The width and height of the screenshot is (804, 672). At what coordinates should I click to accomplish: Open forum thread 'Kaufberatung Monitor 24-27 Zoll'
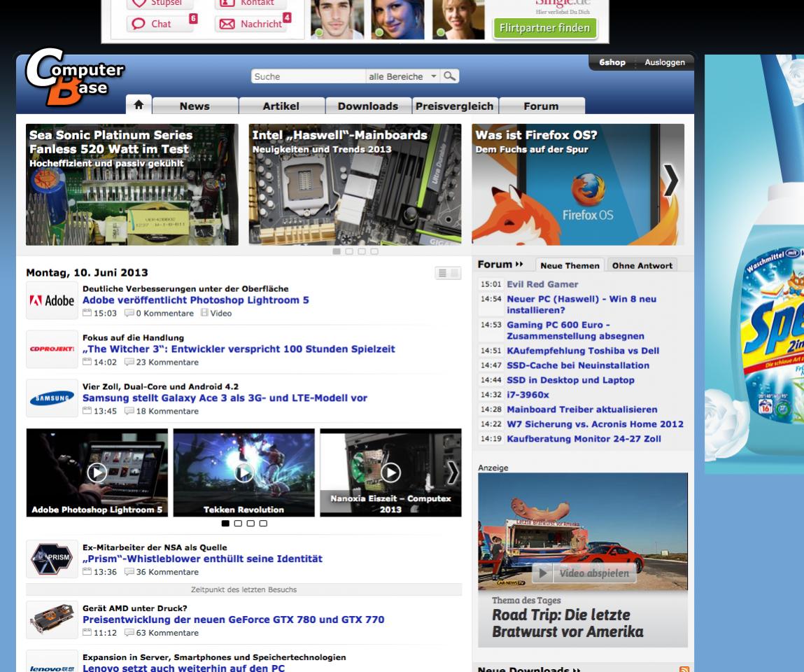tap(584, 439)
